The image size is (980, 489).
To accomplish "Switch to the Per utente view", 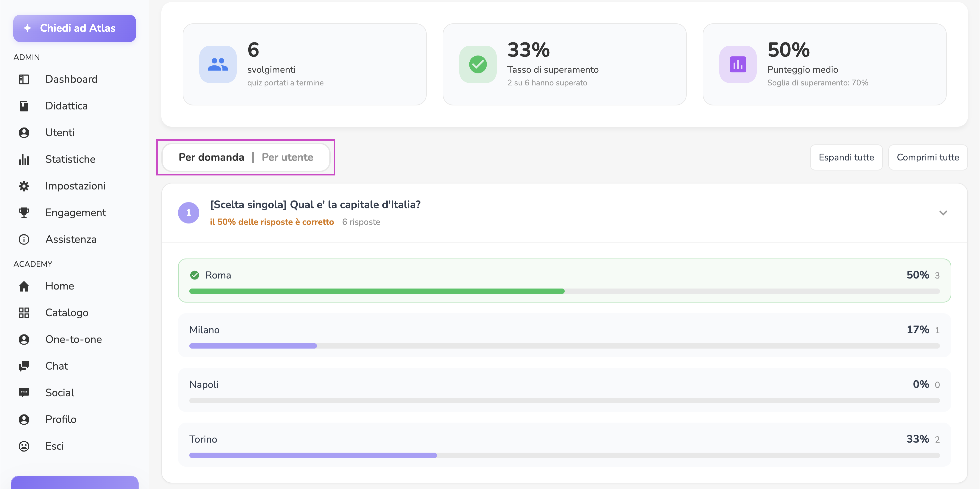I will coord(287,157).
